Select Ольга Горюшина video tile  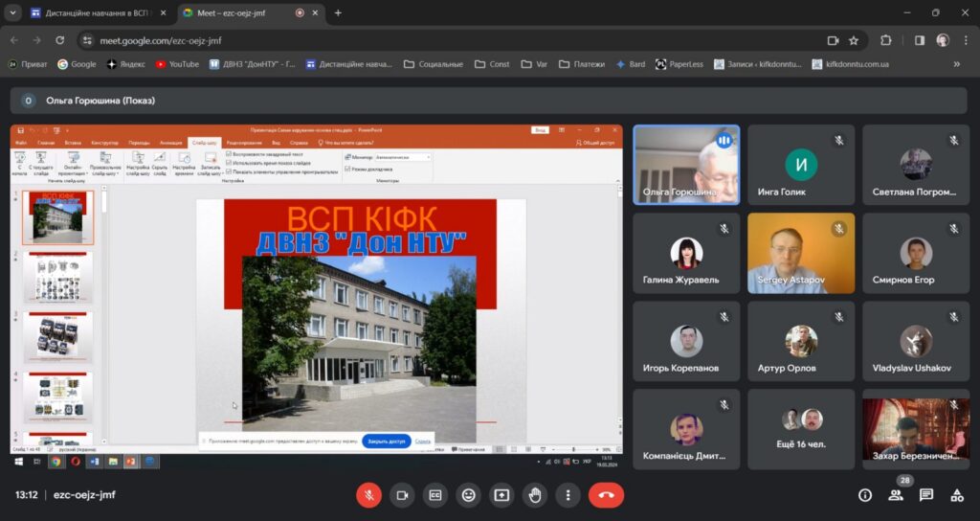click(686, 165)
